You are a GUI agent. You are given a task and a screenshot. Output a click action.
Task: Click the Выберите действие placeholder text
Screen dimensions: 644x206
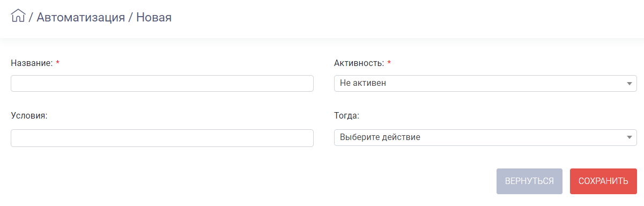pyautogui.click(x=380, y=137)
